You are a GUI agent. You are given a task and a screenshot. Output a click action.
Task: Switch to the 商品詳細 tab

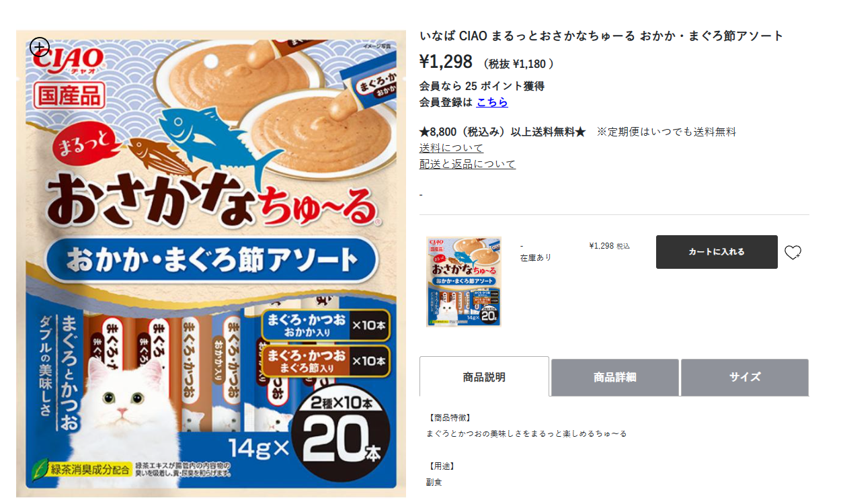click(614, 377)
